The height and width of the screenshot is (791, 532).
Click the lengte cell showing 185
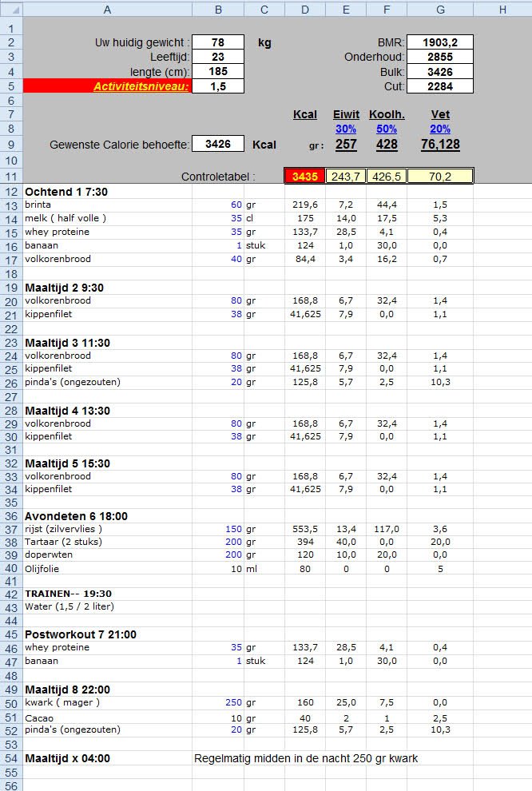218,71
